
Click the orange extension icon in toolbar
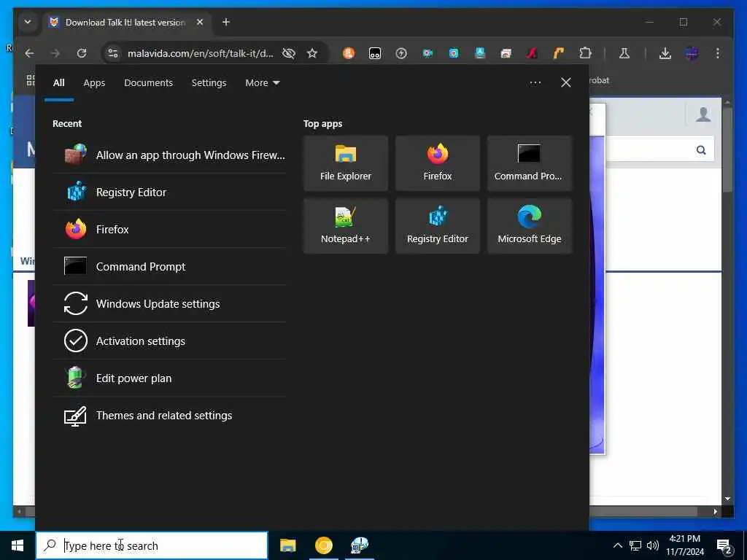click(349, 53)
